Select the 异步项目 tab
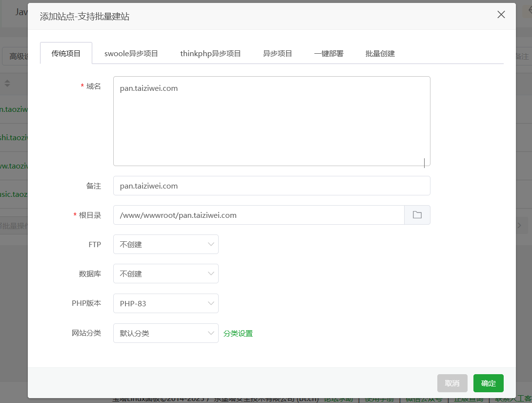This screenshot has width=532, height=403. click(x=277, y=53)
